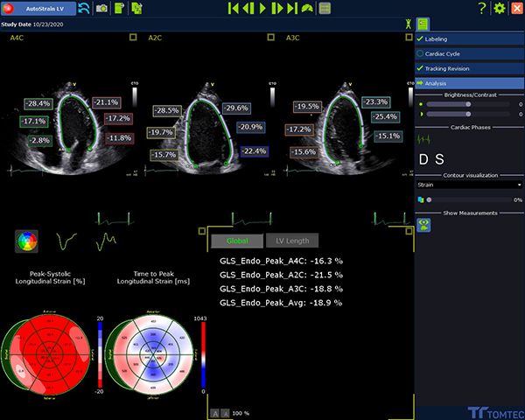
Task: Switch to the LV Length tab
Action: 293,241
